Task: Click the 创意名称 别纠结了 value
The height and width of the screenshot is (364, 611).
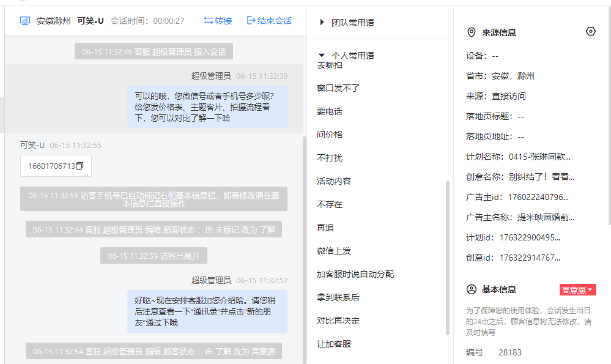Action: tap(541, 177)
